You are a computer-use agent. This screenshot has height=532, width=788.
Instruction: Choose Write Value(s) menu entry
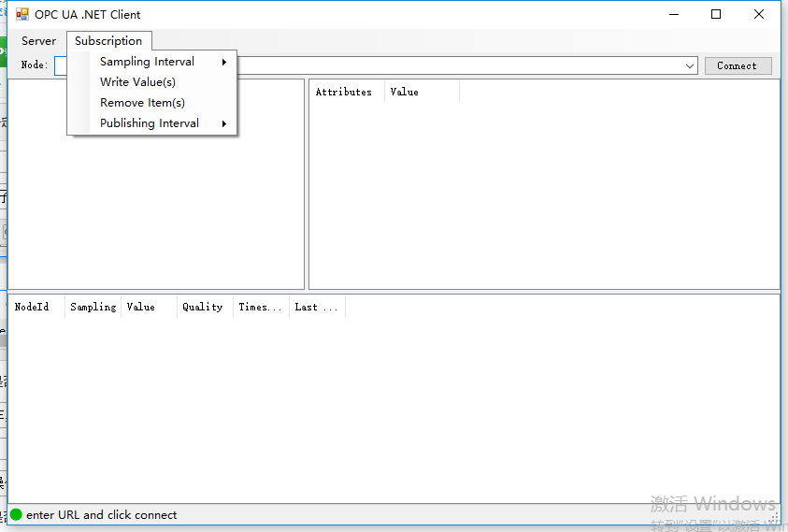point(151,82)
